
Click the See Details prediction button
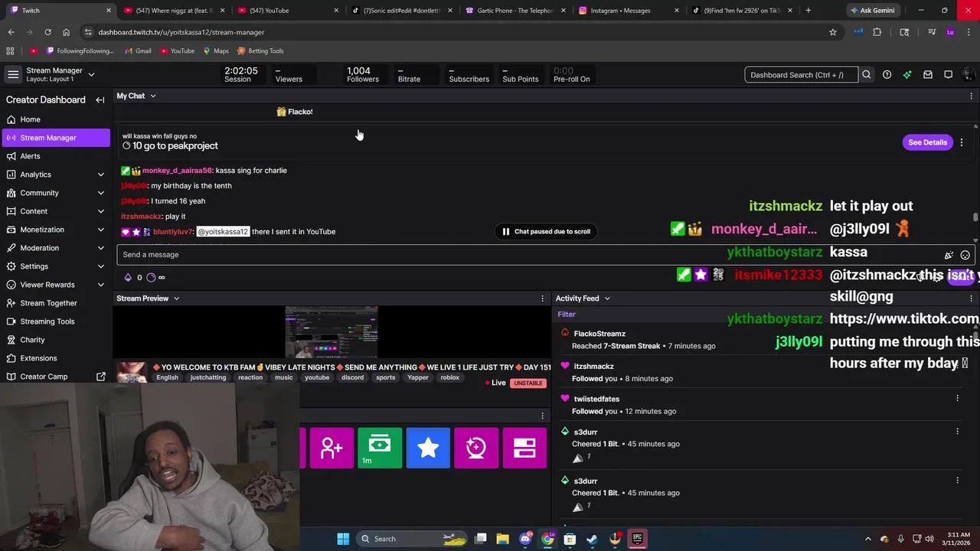[x=927, y=142]
